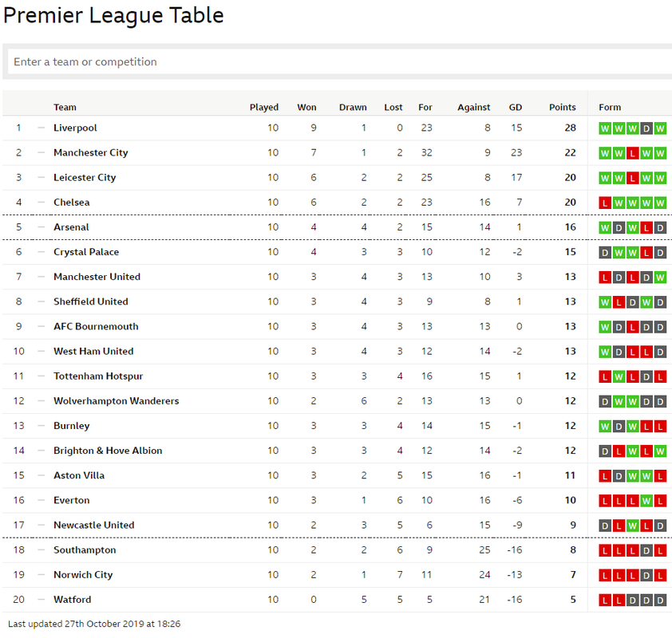Viewport: 672px width, 638px height.
Task: Click the Points column header
Action: (563, 108)
